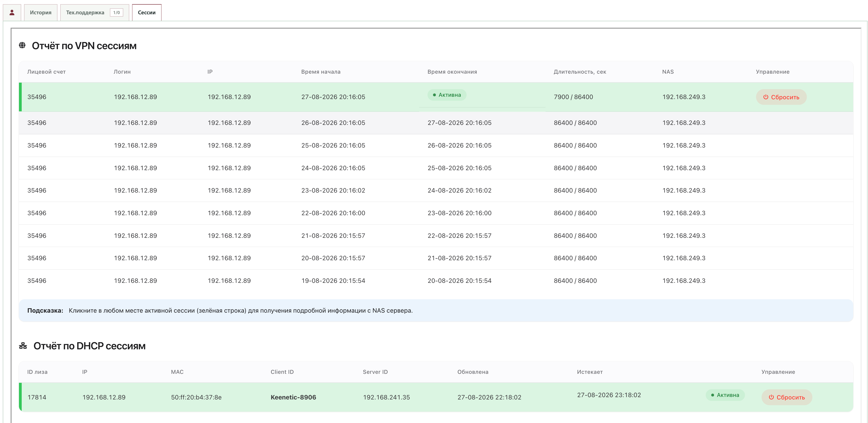The image size is (868, 423).
Task: Click the Логин column header
Action: [122, 72]
